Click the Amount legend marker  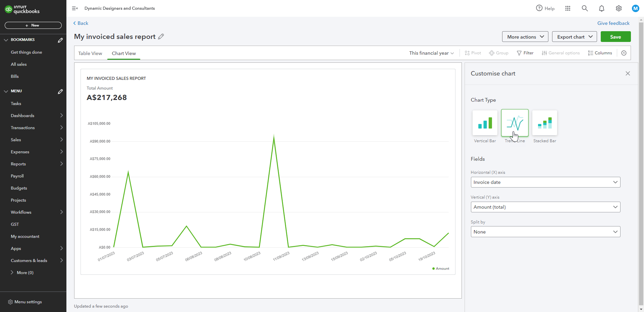[434, 269]
